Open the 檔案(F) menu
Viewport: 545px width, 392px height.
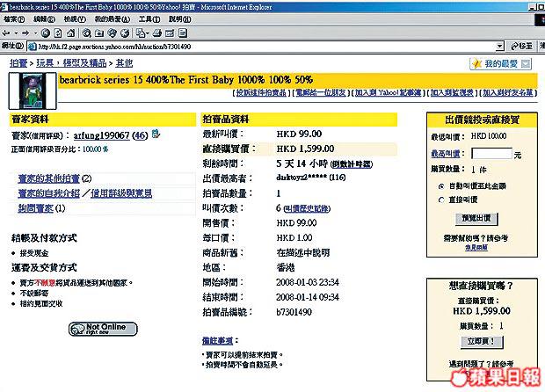(x=14, y=19)
